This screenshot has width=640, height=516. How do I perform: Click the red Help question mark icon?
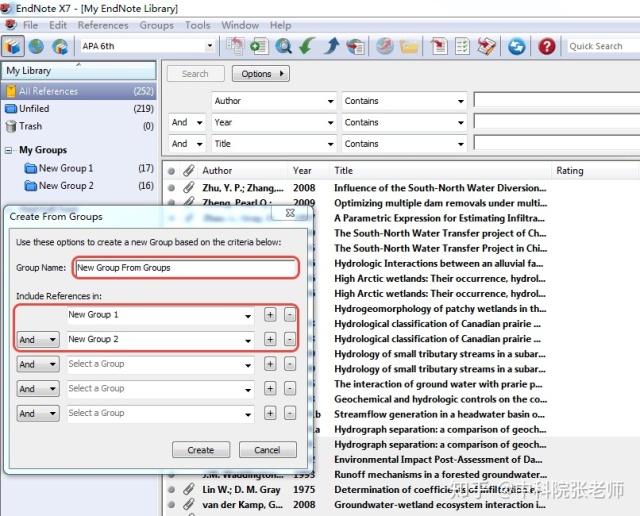pyautogui.click(x=547, y=46)
